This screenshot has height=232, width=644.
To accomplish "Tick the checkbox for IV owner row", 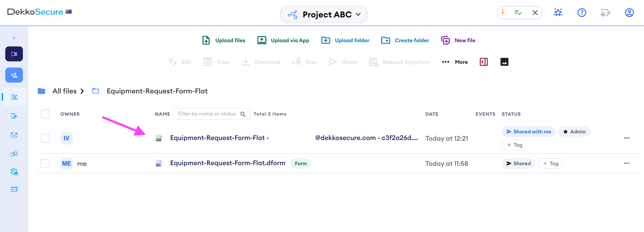I will (x=45, y=138).
